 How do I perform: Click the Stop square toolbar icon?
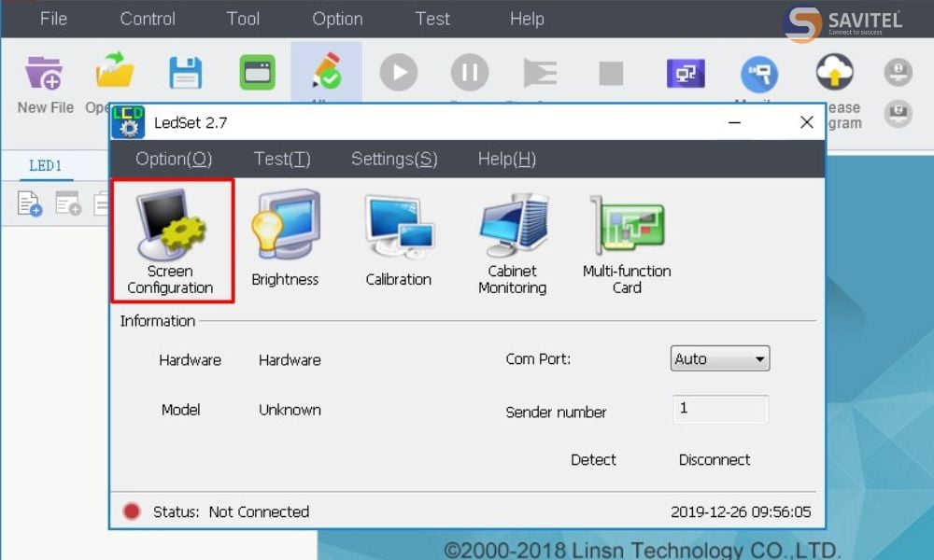(x=611, y=73)
